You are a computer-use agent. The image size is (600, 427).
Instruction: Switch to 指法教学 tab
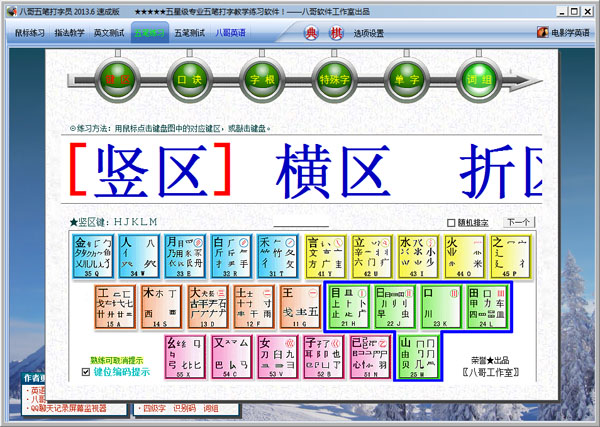(69, 33)
